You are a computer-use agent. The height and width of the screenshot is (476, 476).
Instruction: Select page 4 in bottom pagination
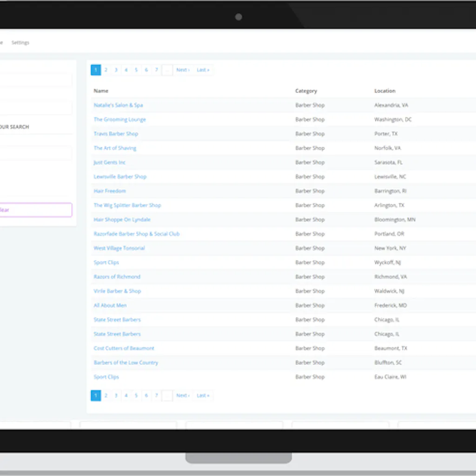pos(126,396)
